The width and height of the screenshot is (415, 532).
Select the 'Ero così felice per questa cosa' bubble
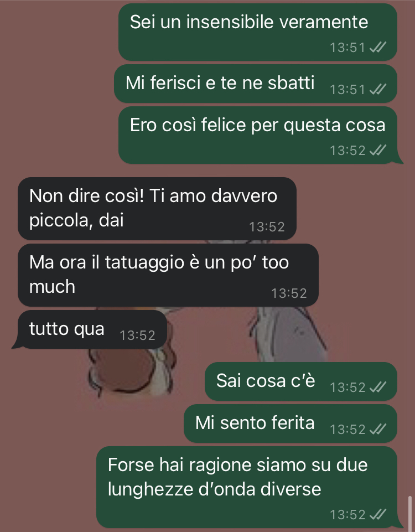pos(258,135)
